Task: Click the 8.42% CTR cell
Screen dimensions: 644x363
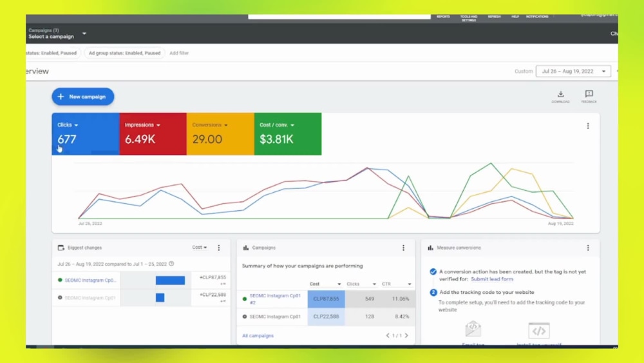Action: (x=402, y=317)
